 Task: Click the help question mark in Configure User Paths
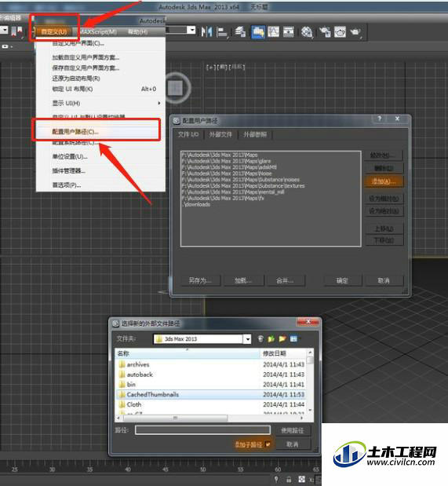380,119
